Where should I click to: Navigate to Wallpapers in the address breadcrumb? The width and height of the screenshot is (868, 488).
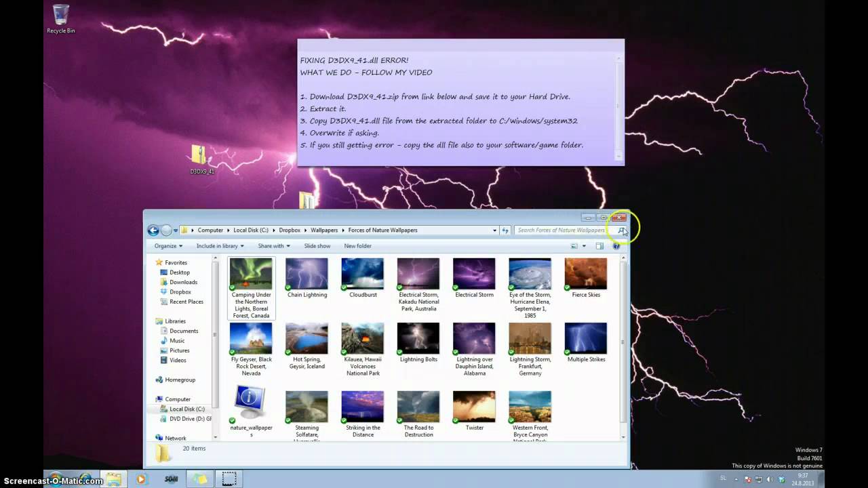click(324, 230)
